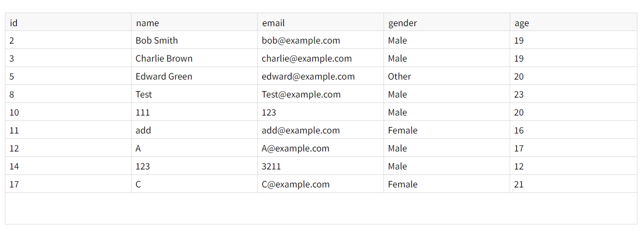Click the bob@example.com email cell
This screenshot has width=644, height=237.
[301, 40]
